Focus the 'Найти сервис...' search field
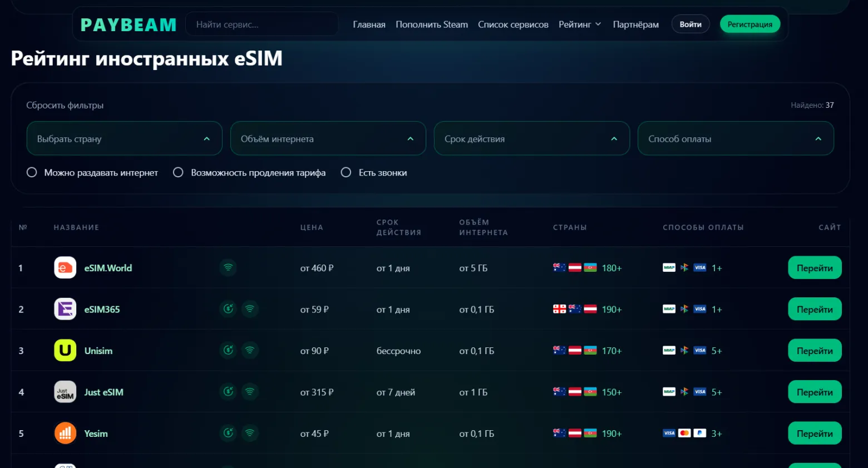This screenshot has width=868, height=468. click(x=262, y=24)
